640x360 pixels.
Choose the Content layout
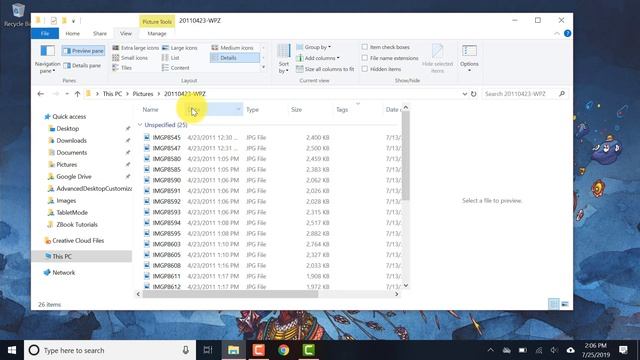176,68
